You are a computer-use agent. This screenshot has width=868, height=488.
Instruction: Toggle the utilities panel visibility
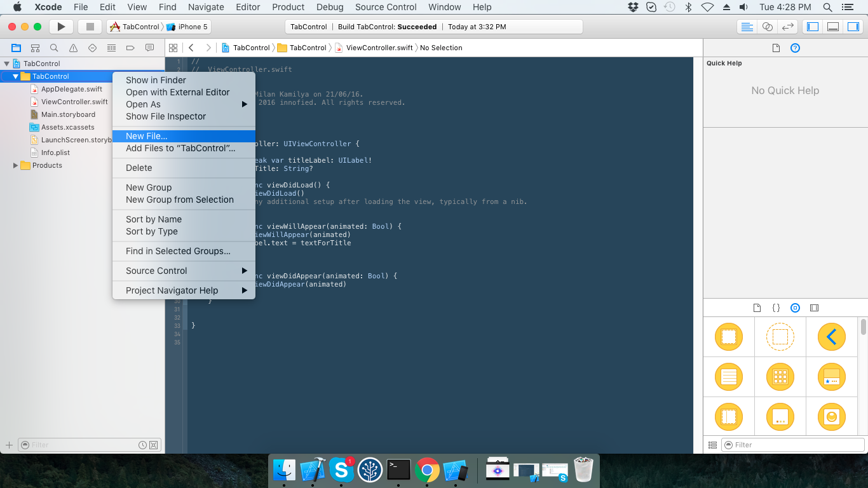pos(853,27)
